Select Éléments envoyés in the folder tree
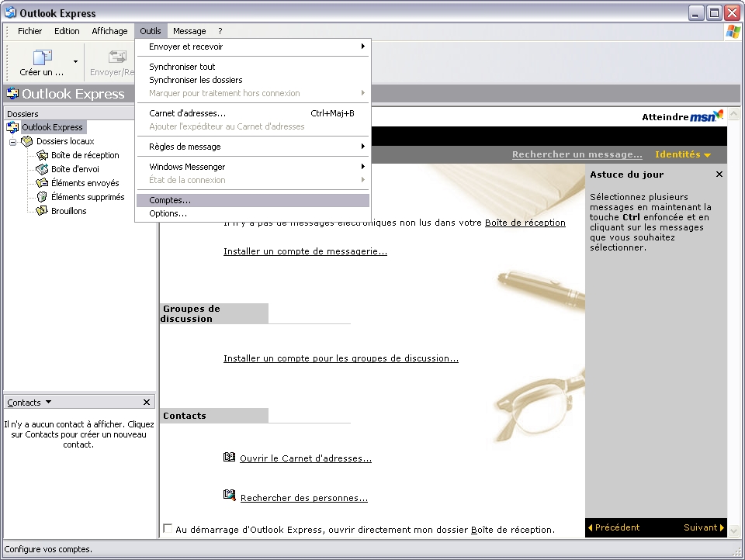The height and width of the screenshot is (560, 745). pyautogui.click(x=85, y=183)
